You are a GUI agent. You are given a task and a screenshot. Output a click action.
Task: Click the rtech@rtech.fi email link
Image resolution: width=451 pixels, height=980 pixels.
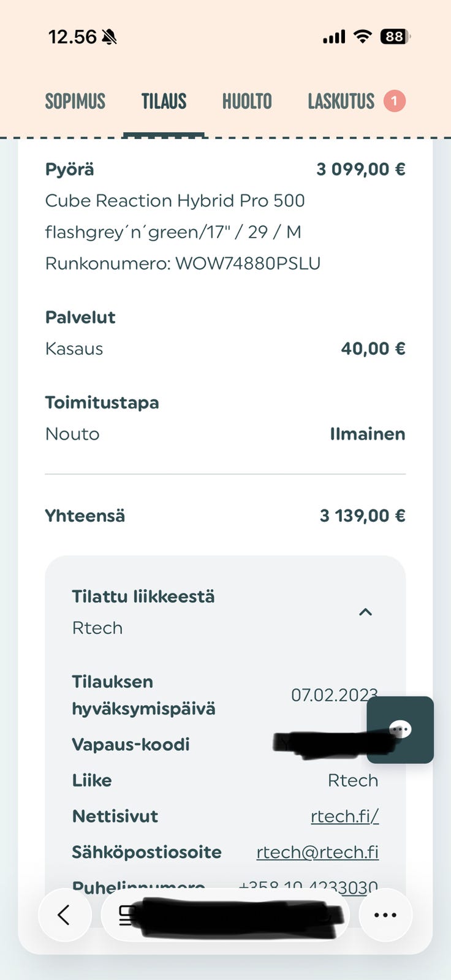coord(317,852)
